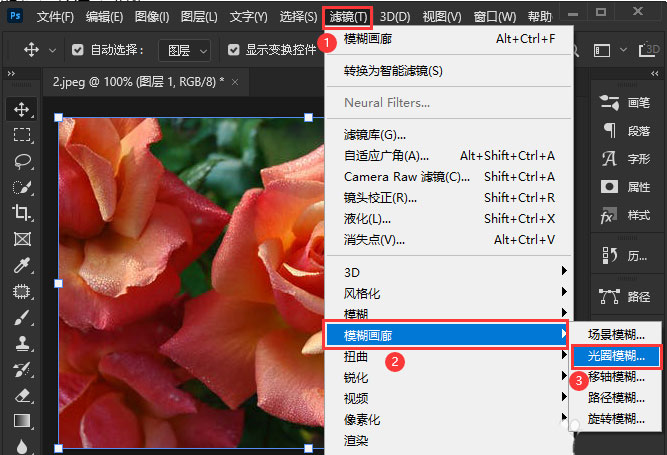Expand the 3D filter submenu
This screenshot has width=667, height=455.
(x=450, y=272)
